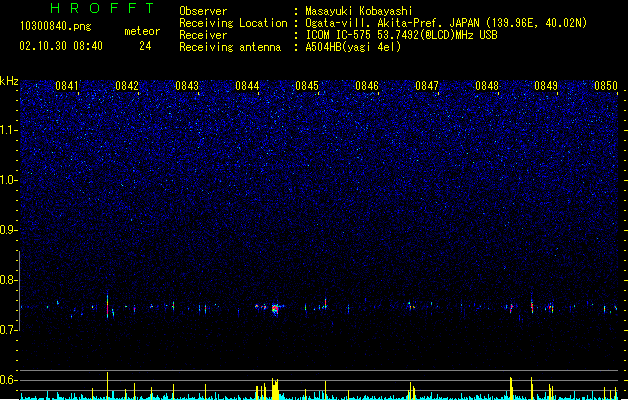629x400 pixels.
Task: Click the bright meteor echo after 0844
Action: pos(275,309)
